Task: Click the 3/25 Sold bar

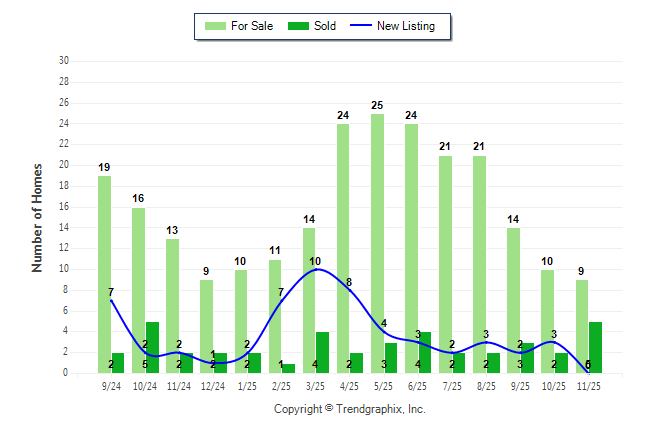Action: (322, 352)
